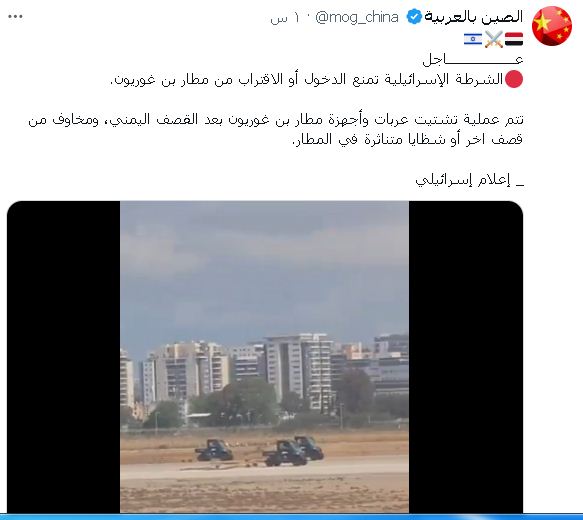Image resolution: width=583 pixels, height=520 pixels.
Task: Click the paragraph mentioning القصف اليمني
Action: (276, 130)
